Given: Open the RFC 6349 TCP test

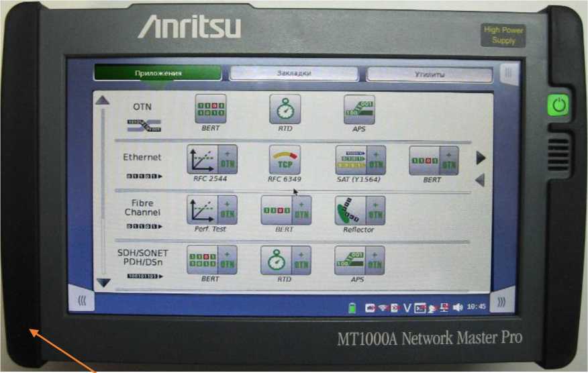Looking at the screenshot, I should [285, 160].
